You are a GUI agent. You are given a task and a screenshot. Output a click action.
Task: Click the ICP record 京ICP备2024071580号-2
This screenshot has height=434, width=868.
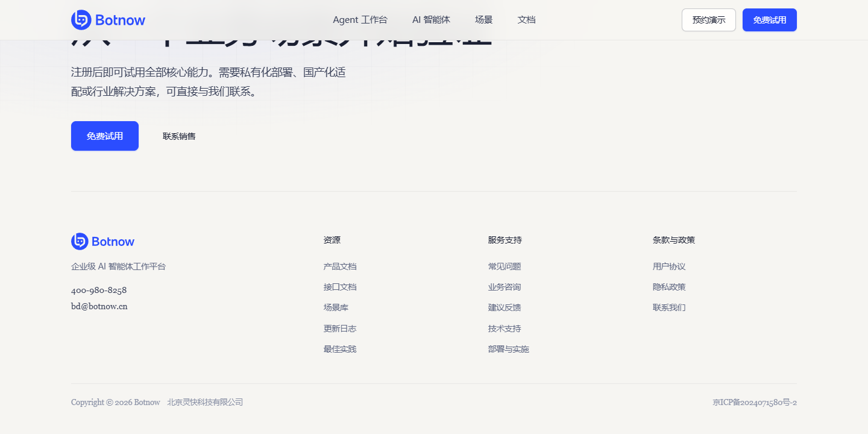pyautogui.click(x=755, y=403)
